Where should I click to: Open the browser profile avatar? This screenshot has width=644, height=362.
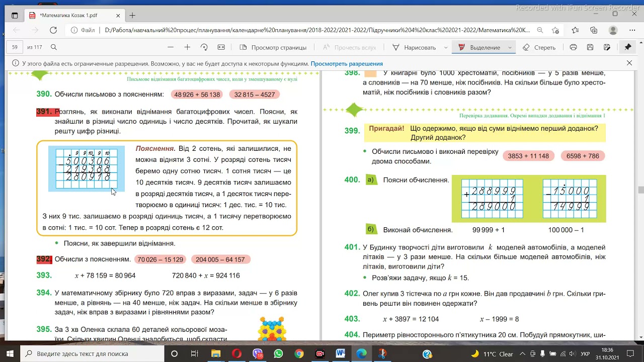pos(613,30)
